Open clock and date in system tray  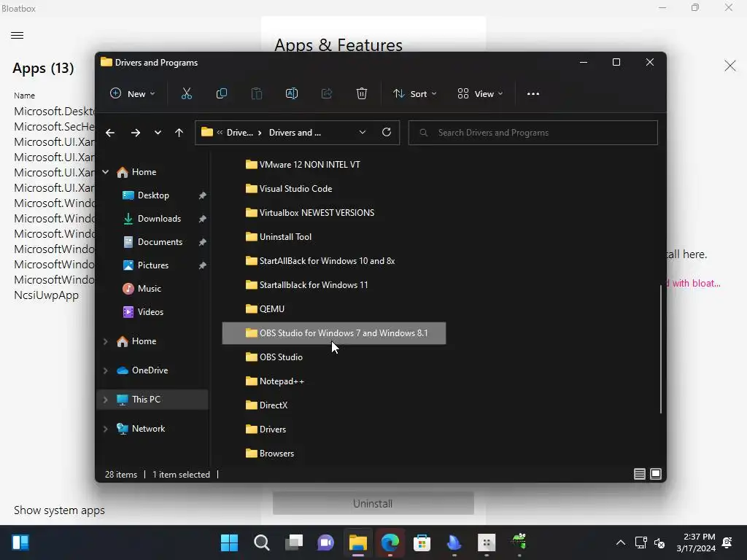[695, 542]
